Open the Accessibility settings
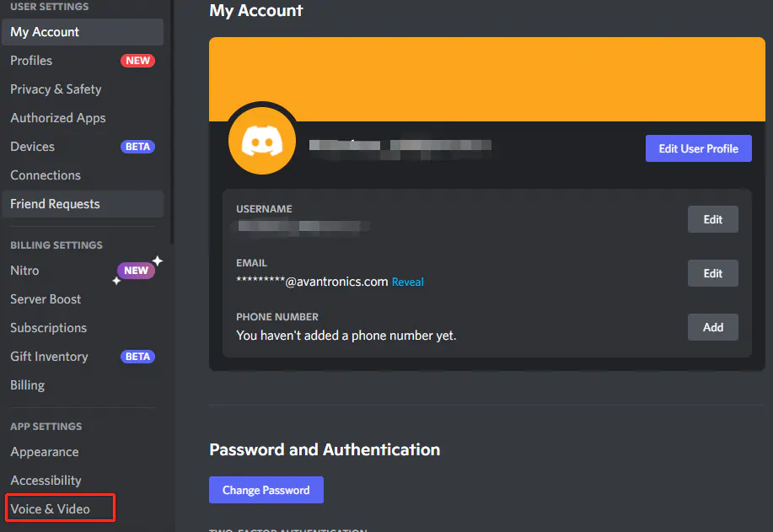773x532 pixels. (x=45, y=480)
